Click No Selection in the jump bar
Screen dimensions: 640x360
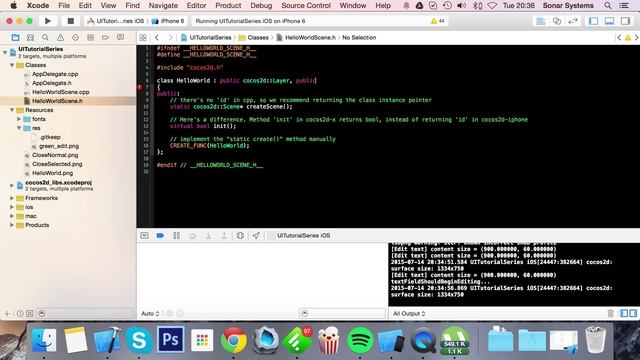click(359, 38)
